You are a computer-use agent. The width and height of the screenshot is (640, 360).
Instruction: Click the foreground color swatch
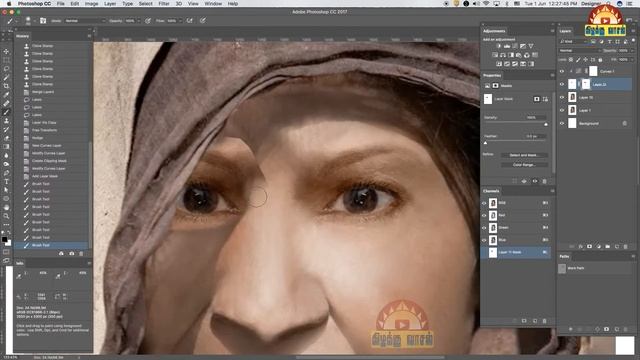coord(4,239)
